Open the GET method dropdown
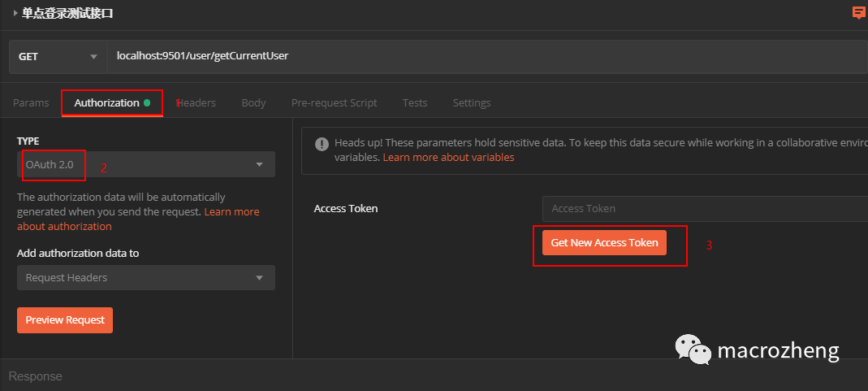 (57, 56)
